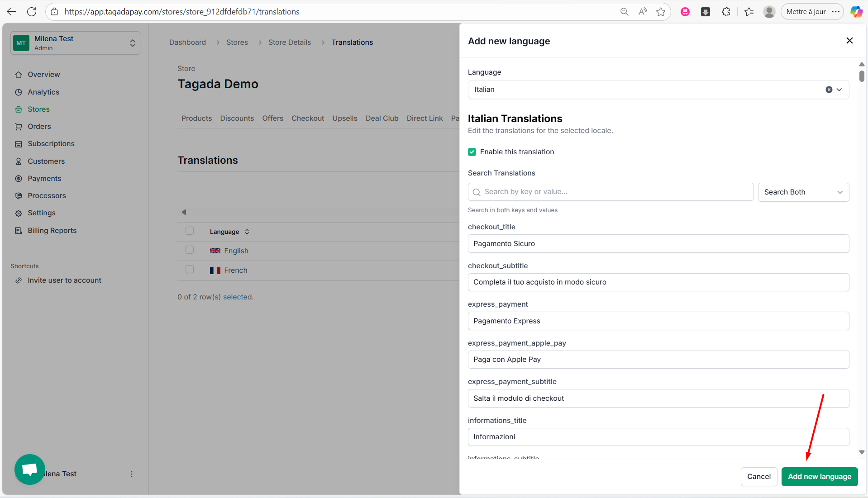Open the Deal Club tab
This screenshot has width=868, height=498.
[x=382, y=119]
